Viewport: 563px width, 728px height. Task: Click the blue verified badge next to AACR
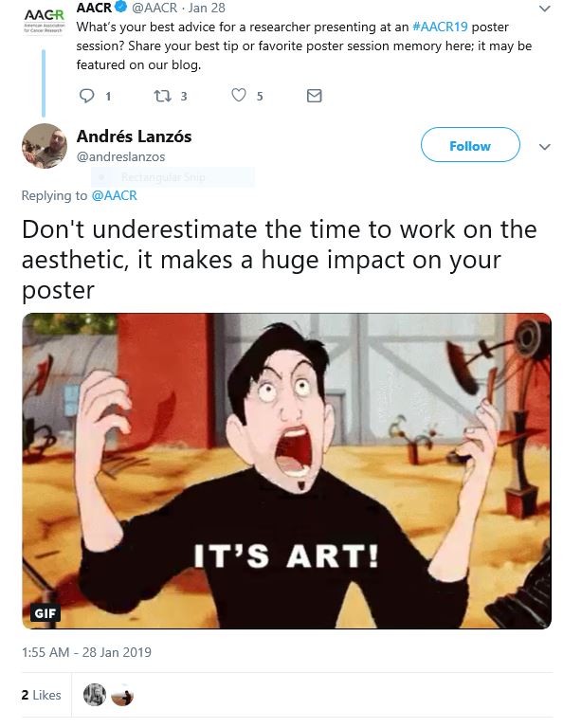tap(121, 8)
